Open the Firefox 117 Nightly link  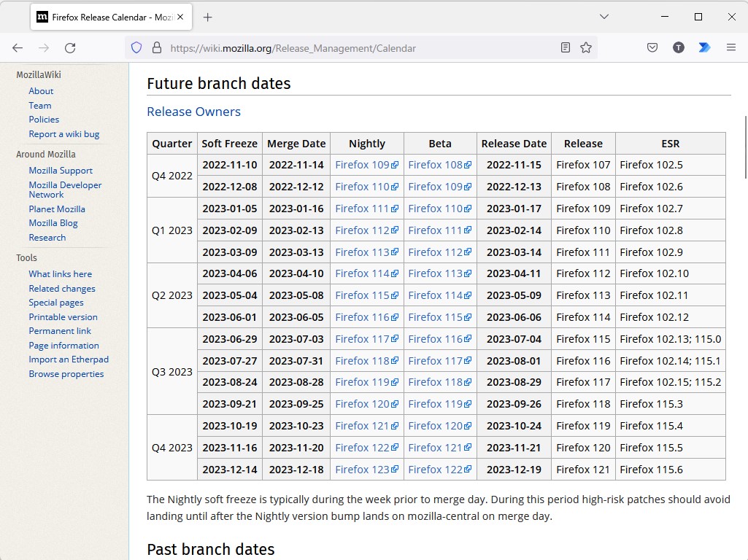pos(363,339)
